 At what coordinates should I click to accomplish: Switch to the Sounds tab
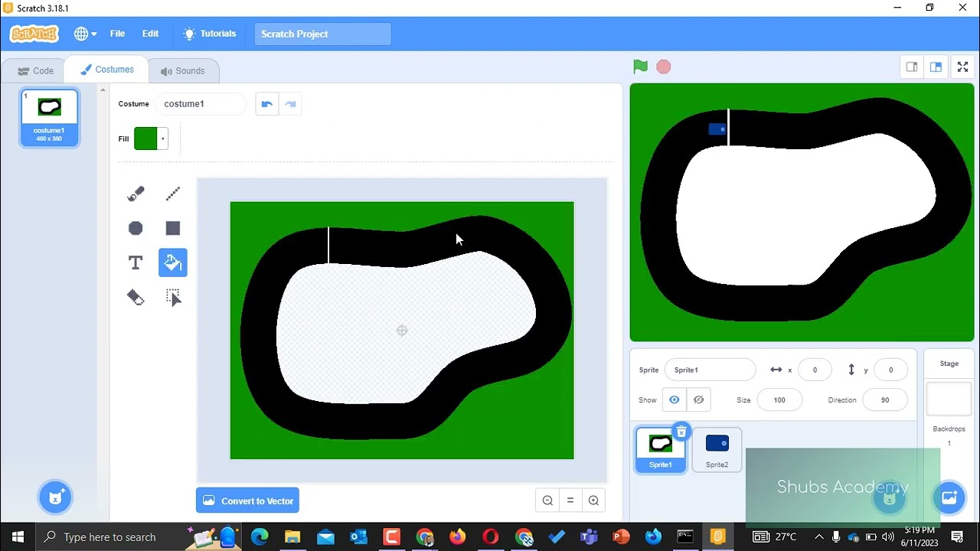click(182, 70)
